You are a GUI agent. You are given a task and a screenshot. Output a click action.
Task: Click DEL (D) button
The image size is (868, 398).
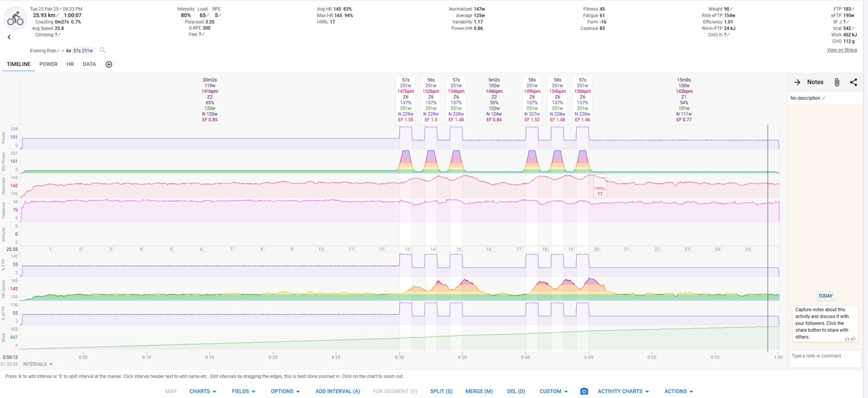pos(516,391)
